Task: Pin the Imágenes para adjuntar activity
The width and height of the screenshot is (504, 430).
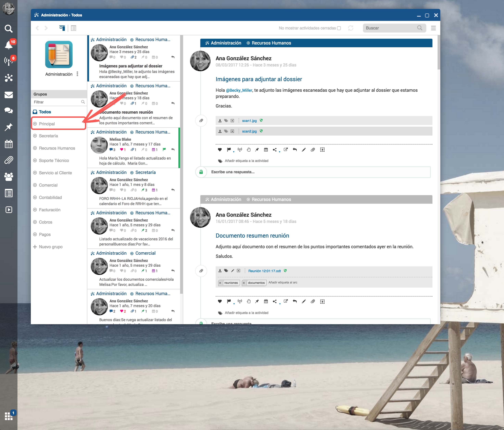Action: tap(257, 150)
